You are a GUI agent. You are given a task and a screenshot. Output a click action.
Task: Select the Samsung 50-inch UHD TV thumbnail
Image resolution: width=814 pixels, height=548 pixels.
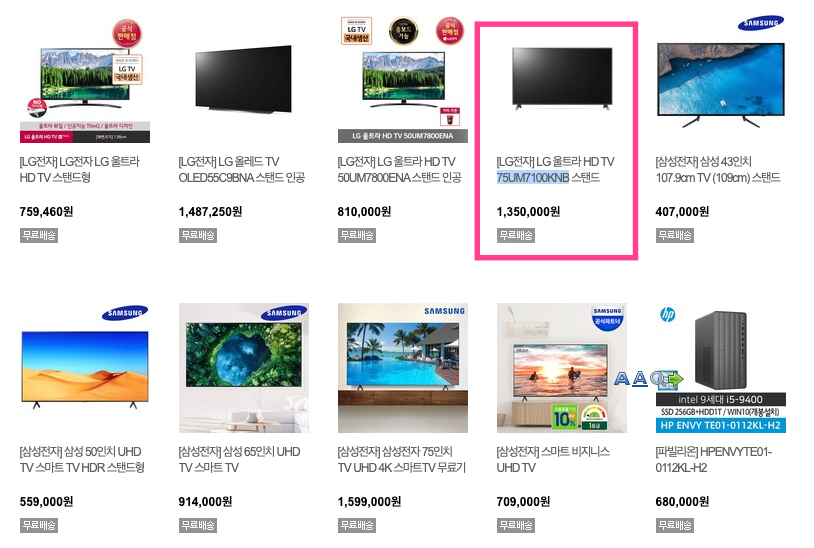85,368
